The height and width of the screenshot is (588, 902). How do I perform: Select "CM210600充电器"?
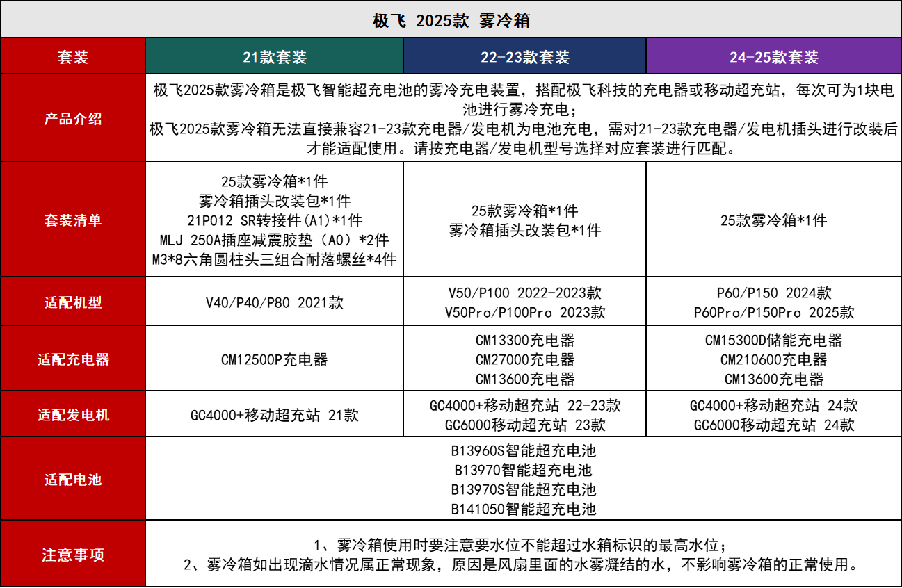point(774,360)
